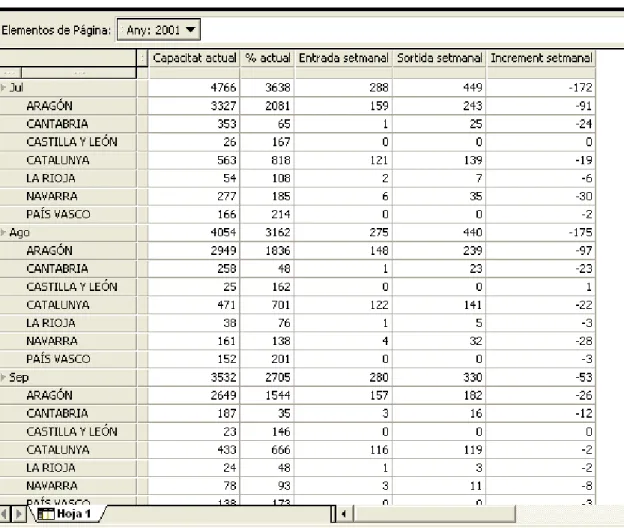The width and height of the screenshot is (624, 528).
Task: Select the Sortida setmanal column header
Action: coord(439,58)
